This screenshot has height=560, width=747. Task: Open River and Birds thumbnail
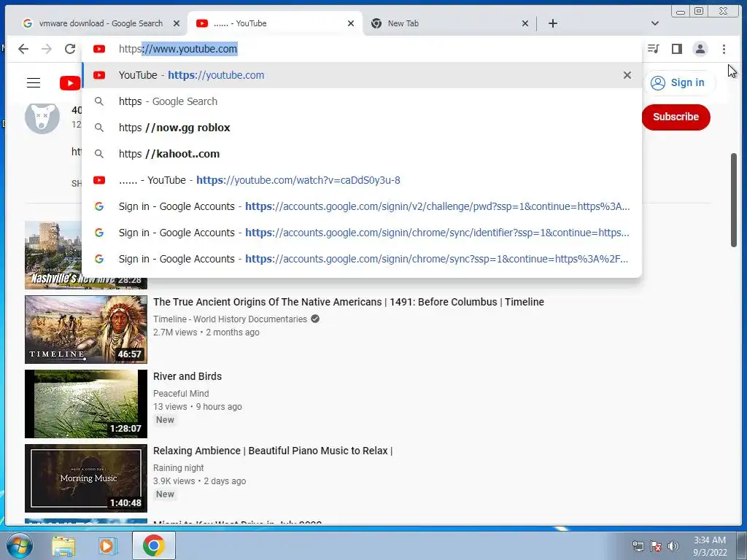click(86, 404)
